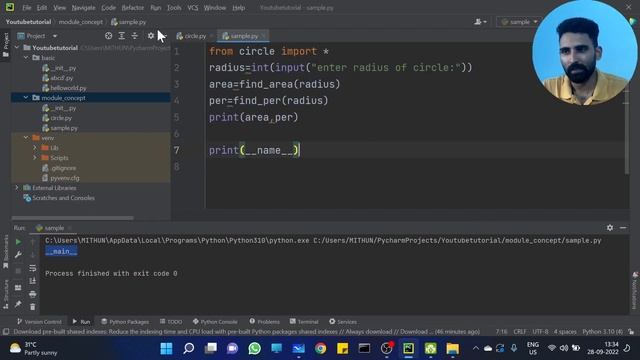Collapse the venv folder
Image resolution: width=640 pixels, height=360 pixels.
(26, 138)
